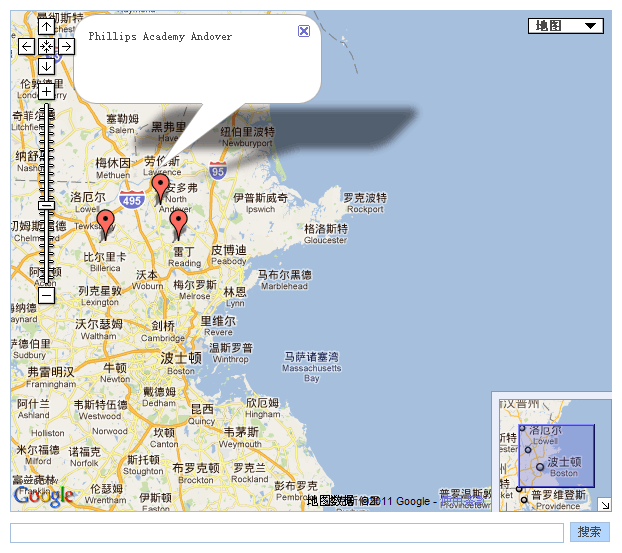Click the I-95 highway shield

tap(217, 171)
